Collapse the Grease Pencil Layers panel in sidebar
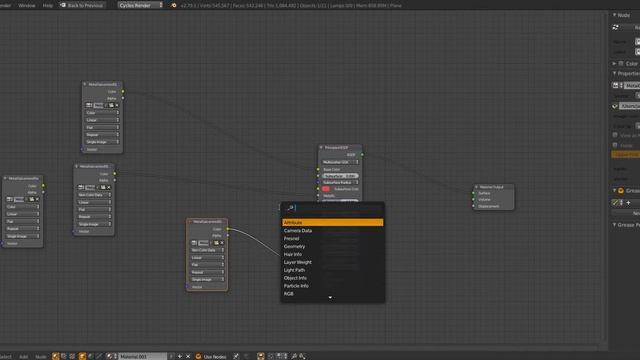 coord(614,191)
